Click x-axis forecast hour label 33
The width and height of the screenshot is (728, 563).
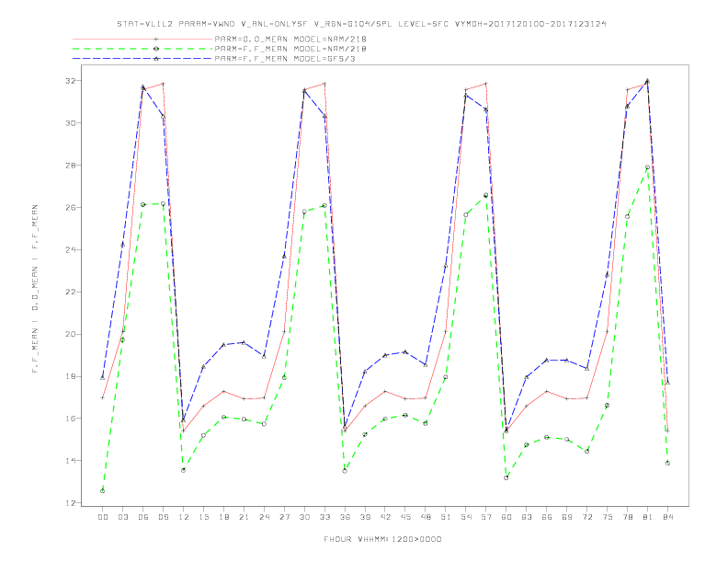point(324,517)
